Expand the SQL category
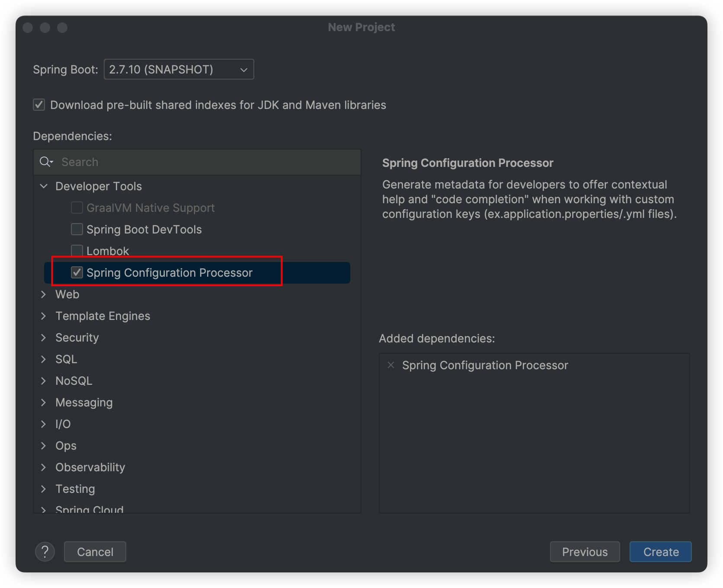The width and height of the screenshot is (723, 588). (43, 359)
